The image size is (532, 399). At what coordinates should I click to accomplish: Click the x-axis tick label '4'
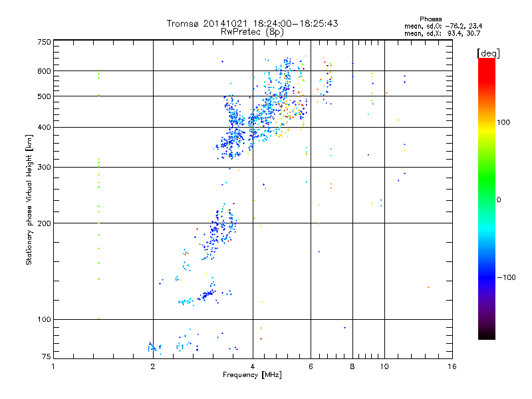click(x=253, y=366)
